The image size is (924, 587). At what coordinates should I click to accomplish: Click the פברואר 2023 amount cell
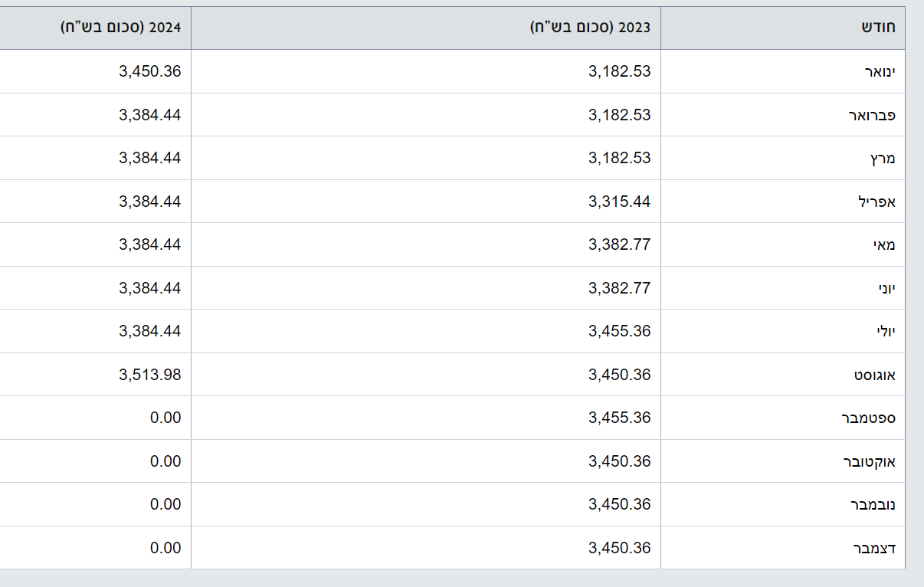[x=619, y=115]
